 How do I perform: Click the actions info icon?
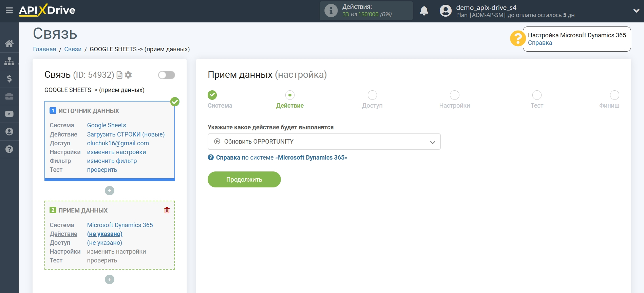pos(331,11)
